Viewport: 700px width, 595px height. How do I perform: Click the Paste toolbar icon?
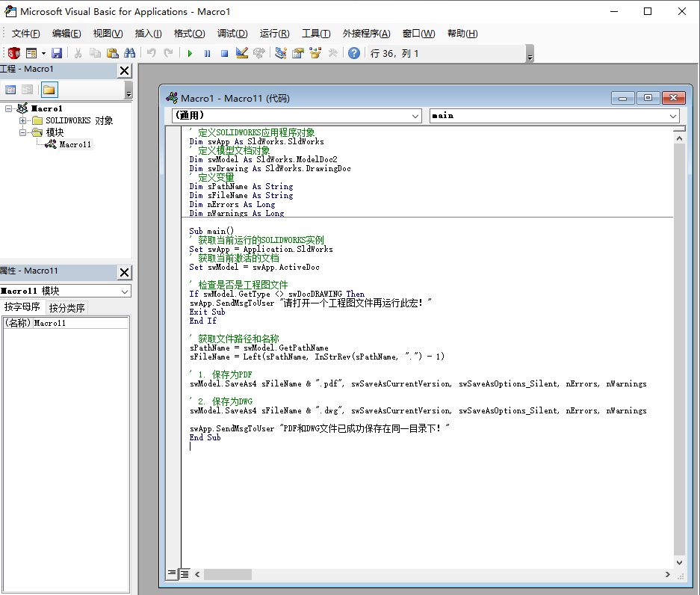pos(112,53)
